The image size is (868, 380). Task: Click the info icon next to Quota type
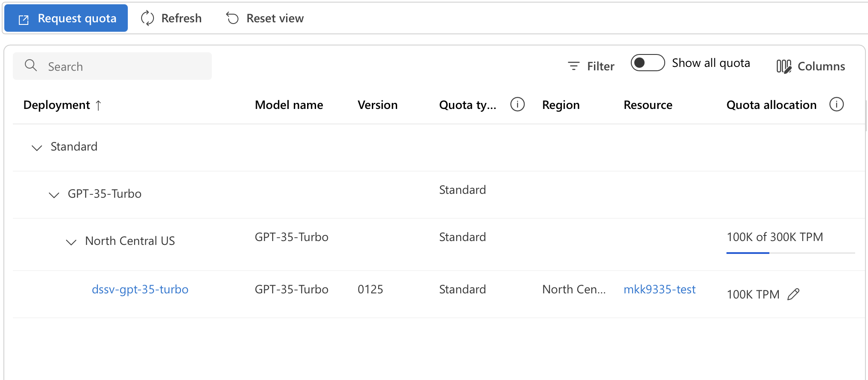click(517, 104)
